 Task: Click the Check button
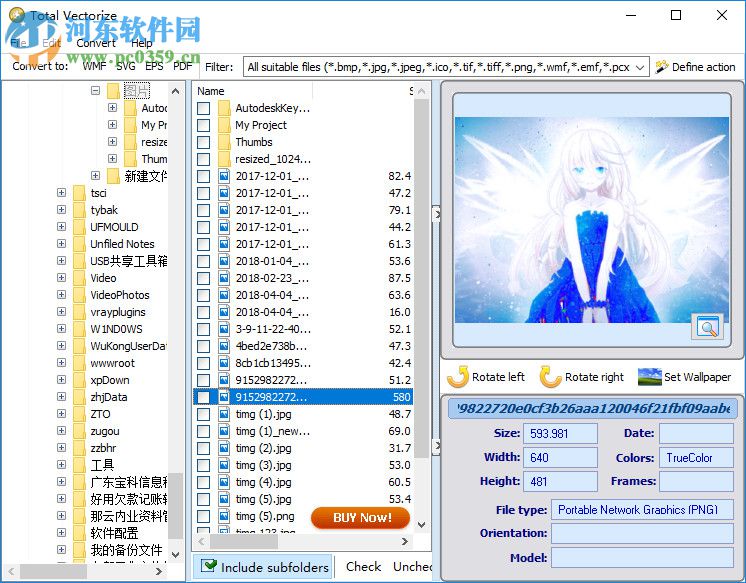(x=363, y=566)
